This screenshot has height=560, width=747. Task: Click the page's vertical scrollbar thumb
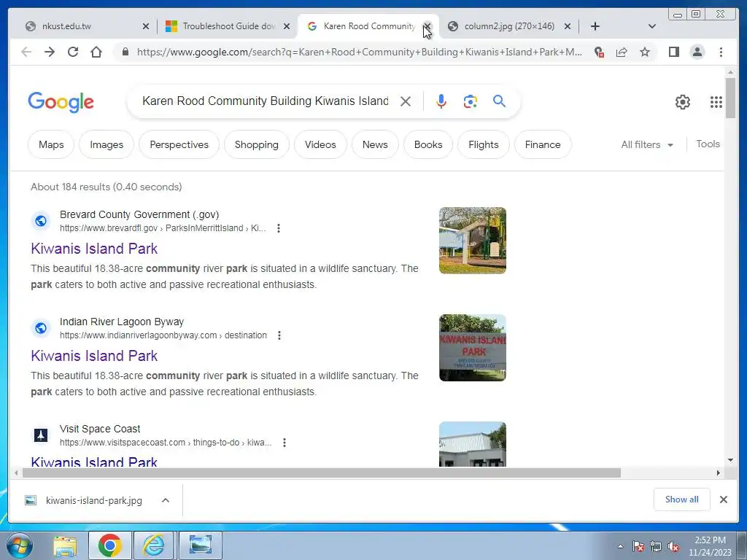click(730, 98)
